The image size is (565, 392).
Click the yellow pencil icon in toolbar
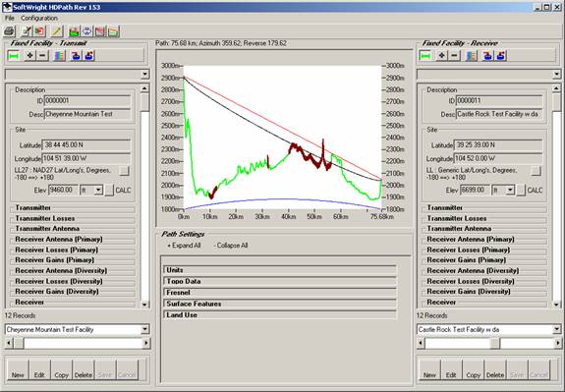[x=57, y=31]
